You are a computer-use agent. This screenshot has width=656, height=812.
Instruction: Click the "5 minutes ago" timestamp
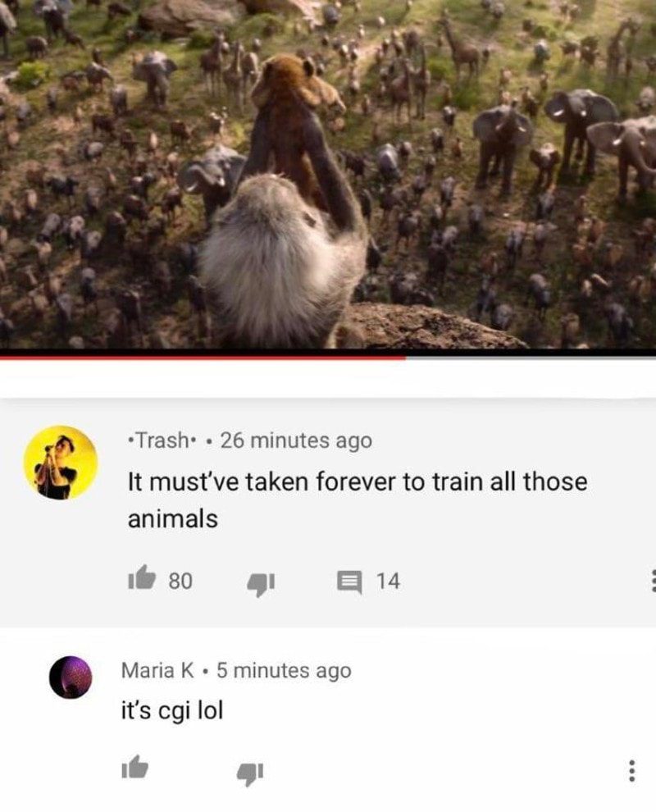[284, 670]
